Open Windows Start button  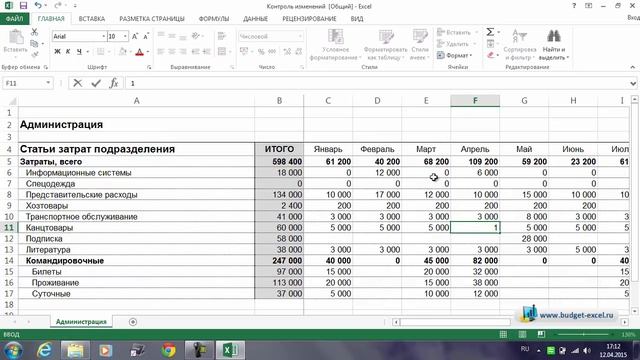point(13,350)
